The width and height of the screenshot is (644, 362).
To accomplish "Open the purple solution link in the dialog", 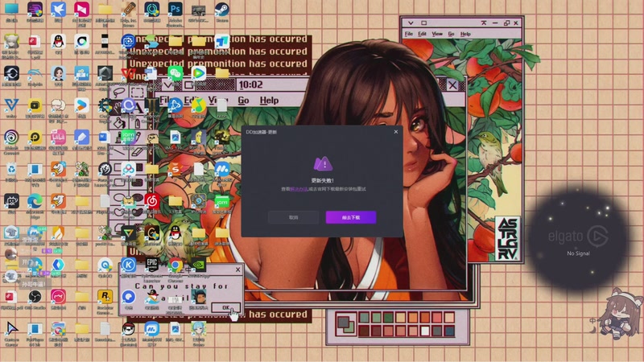I will (299, 189).
